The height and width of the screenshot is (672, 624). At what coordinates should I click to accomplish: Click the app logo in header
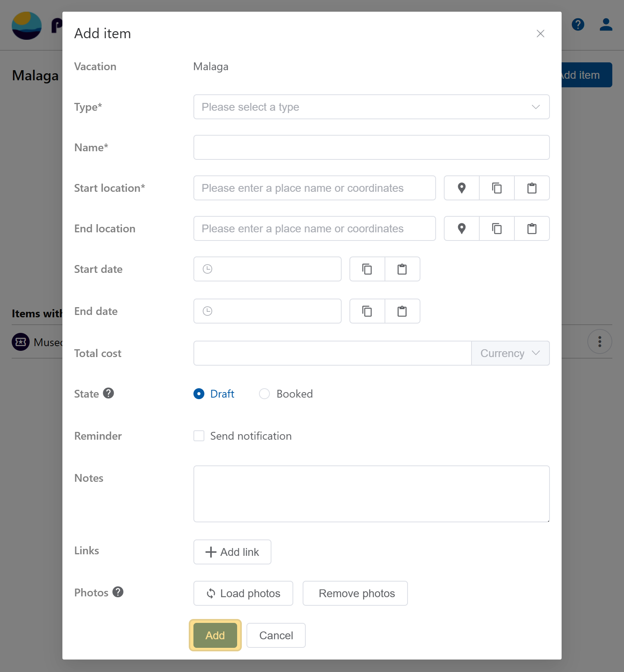[27, 25]
